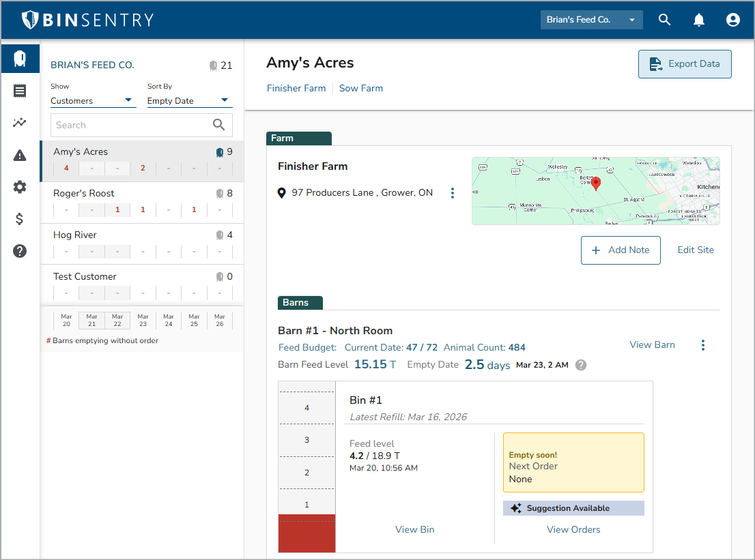Open the help question mark in the sidebar

click(x=20, y=251)
